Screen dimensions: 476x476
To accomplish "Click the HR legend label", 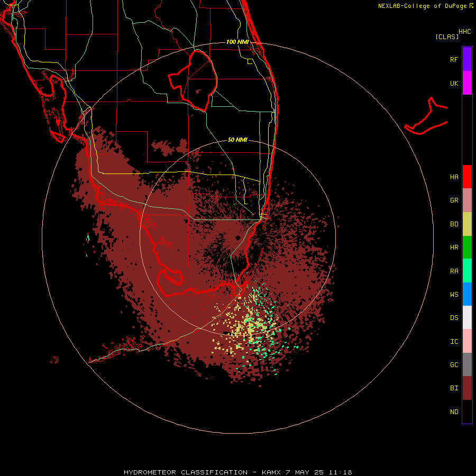I will tap(454, 248).
